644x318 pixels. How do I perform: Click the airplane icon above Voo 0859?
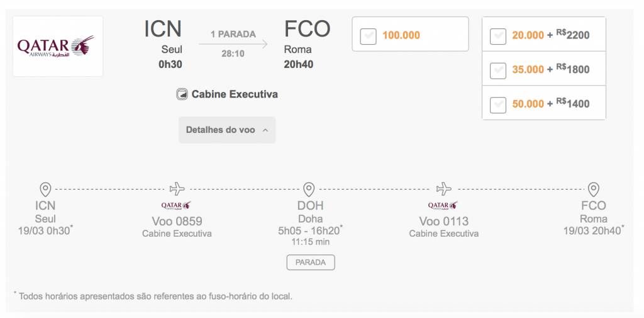pos(177,189)
